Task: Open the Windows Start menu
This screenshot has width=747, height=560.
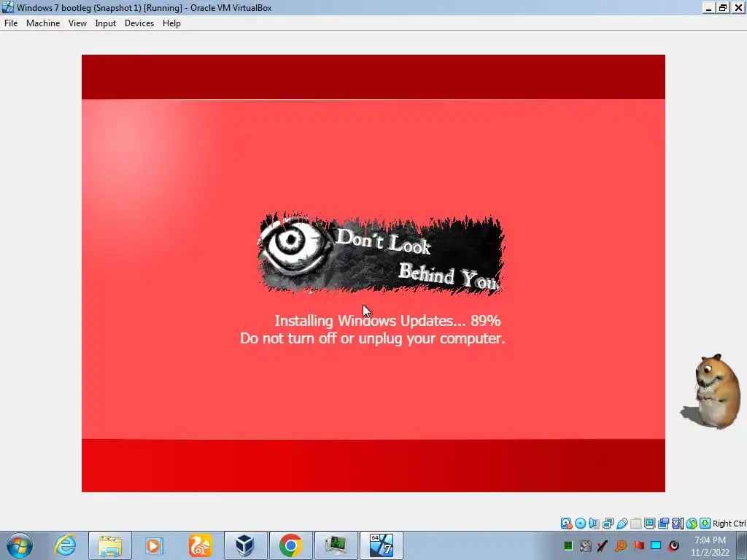Action: [x=20, y=546]
